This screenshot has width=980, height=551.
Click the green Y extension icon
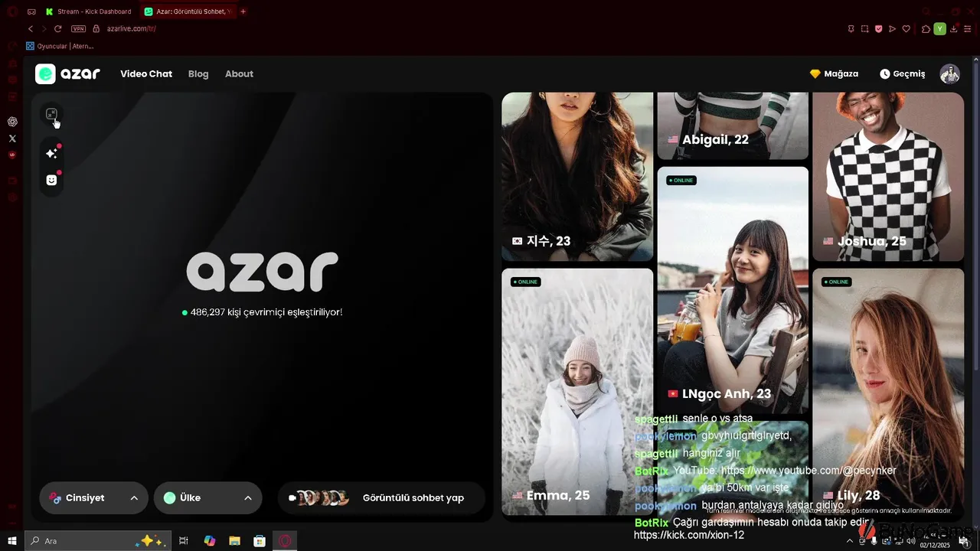(939, 29)
